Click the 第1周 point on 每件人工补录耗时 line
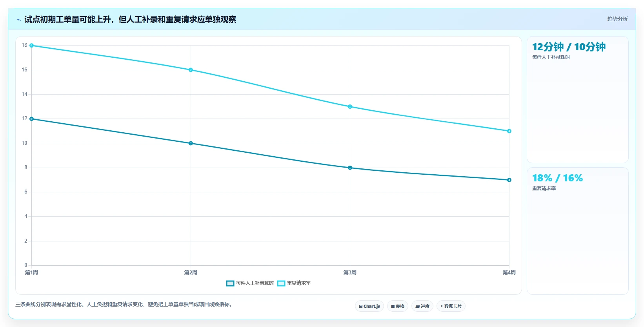The width and height of the screenshot is (644, 327). click(x=32, y=119)
